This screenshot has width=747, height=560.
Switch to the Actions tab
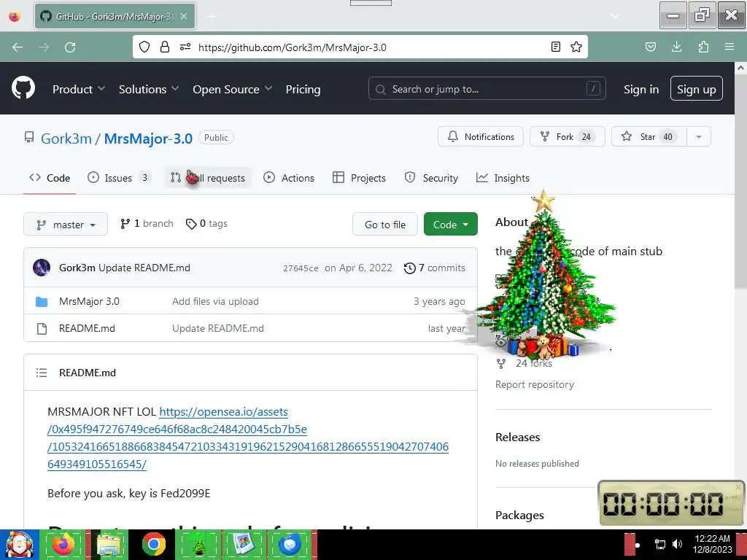[x=289, y=178]
